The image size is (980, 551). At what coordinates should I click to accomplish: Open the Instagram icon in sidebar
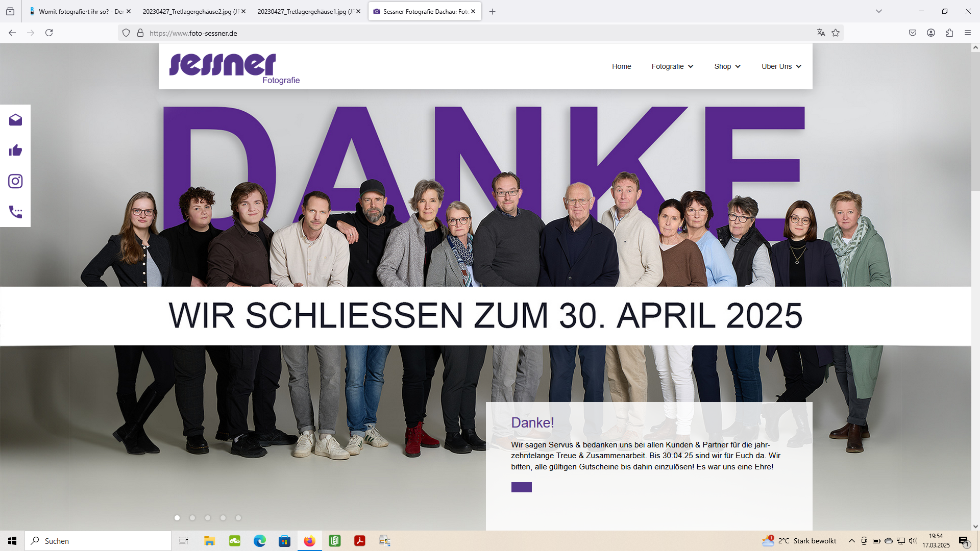pyautogui.click(x=15, y=181)
